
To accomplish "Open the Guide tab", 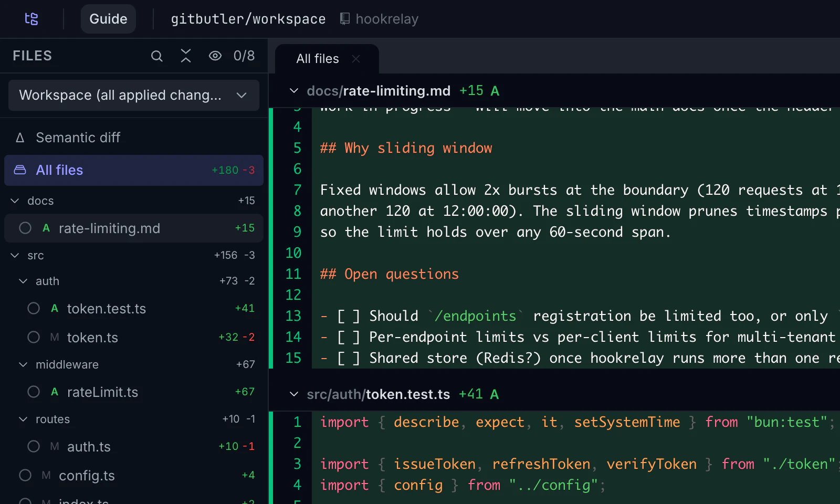I will [x=108, y=19].
